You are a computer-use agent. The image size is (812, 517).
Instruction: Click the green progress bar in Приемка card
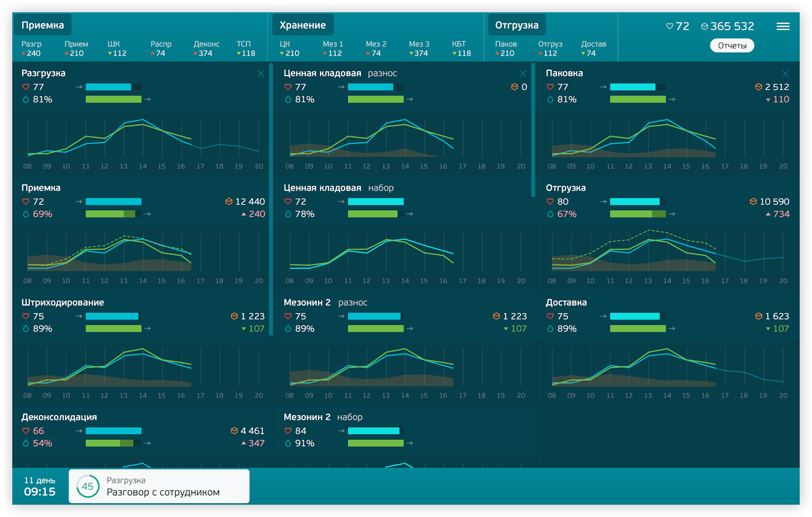pyautogui.click(x=113, y=214)
